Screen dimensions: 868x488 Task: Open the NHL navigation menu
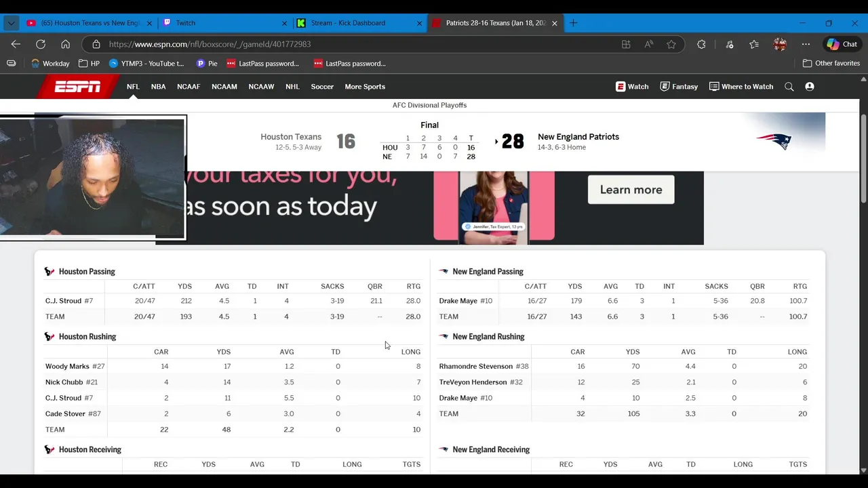[292, 87]
